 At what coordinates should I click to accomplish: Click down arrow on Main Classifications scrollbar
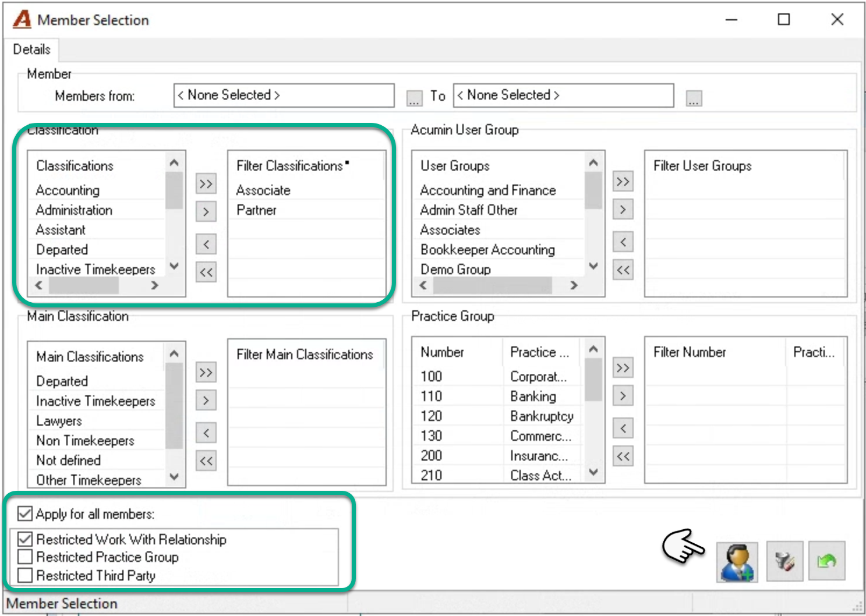coord(174,476)
